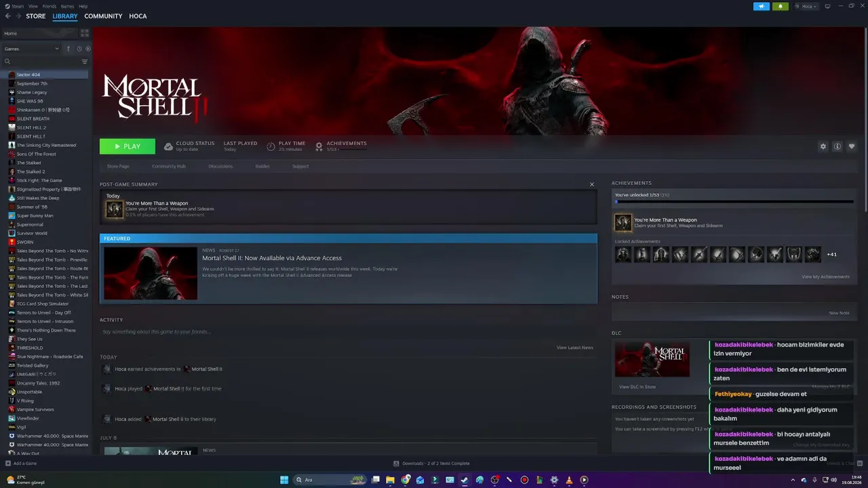Screen dimensions: 868x488
Task: Switch library to grid collections view
Action: pos(85,33)
